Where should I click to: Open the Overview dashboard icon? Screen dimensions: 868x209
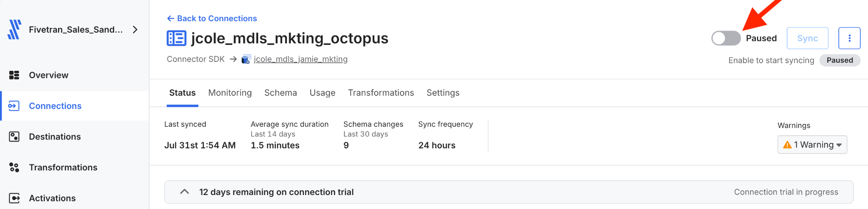[x=14, y=75]
